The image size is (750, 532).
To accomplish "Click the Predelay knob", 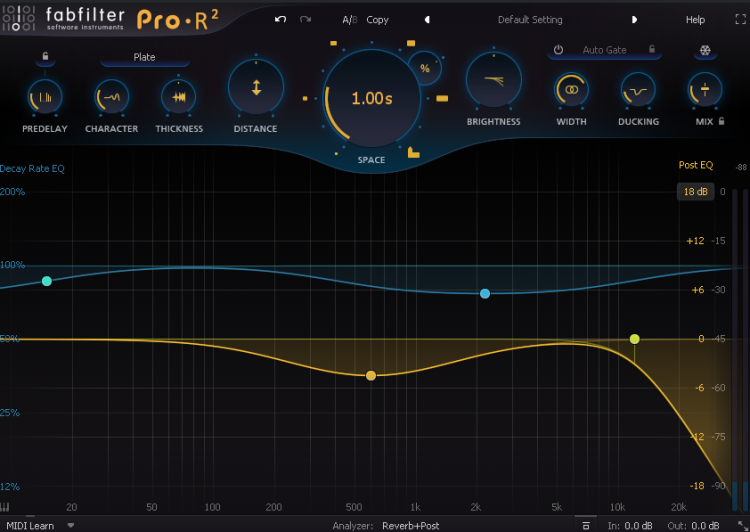I will pyautogui.click(x=45, y=97).
